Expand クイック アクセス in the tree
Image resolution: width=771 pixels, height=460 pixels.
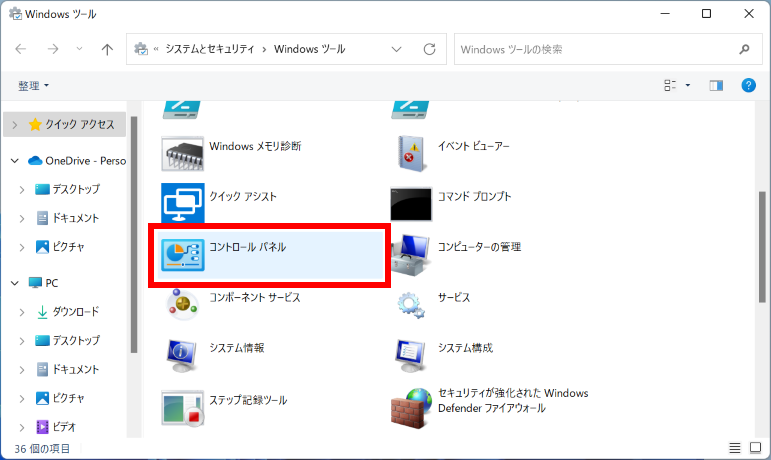pos(15,125)
